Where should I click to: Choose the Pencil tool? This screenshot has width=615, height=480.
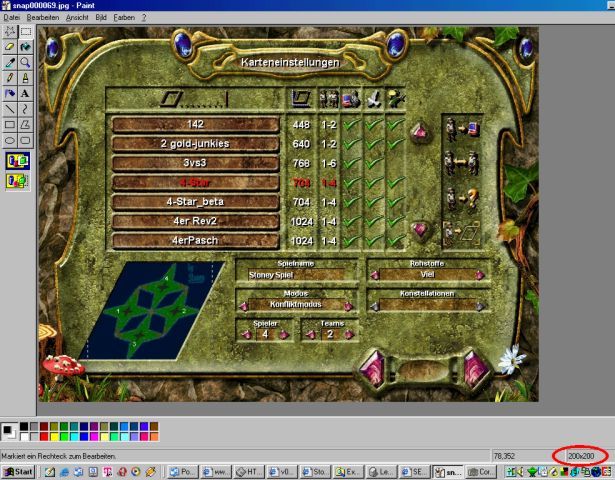(10, 78)
